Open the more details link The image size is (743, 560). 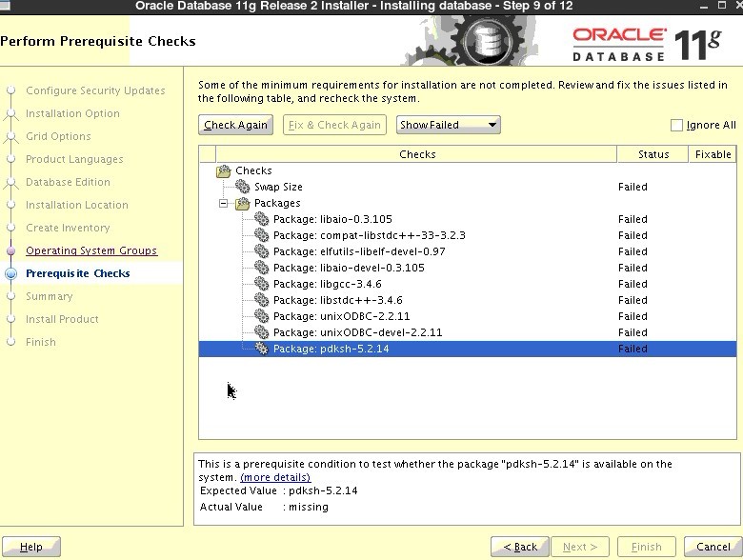(x=275, y=477)
